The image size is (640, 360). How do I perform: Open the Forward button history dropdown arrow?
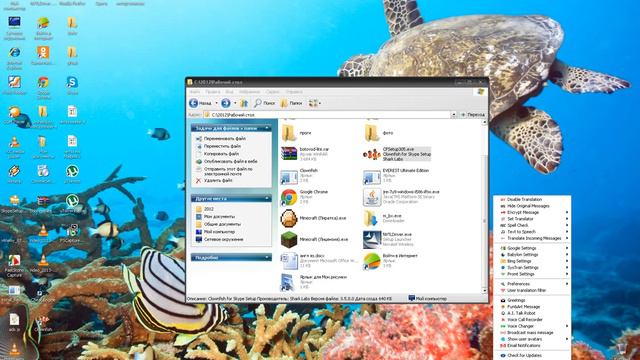coord(235,103)
